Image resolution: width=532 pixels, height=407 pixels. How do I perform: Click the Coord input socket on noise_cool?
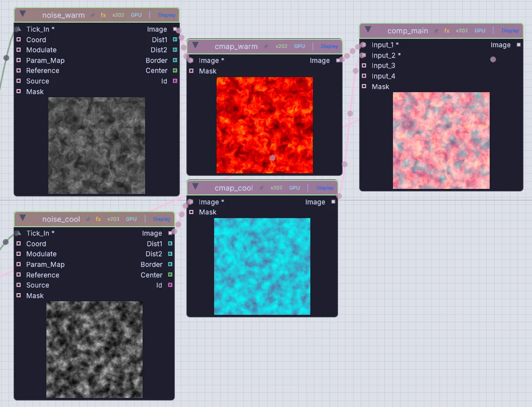(x=19, y=243)
